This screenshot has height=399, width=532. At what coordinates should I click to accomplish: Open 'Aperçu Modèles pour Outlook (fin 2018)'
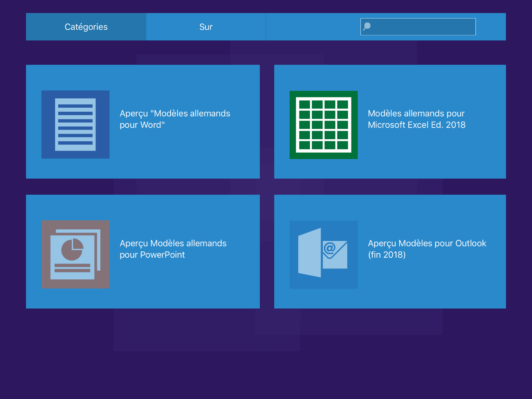(427, 243)
